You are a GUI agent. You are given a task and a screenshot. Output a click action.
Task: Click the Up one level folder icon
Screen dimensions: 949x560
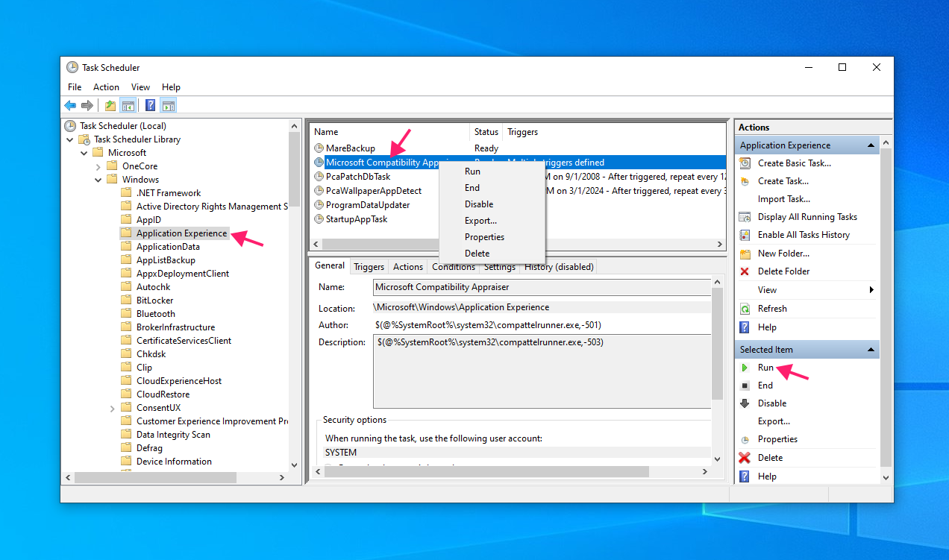point(110,105)
